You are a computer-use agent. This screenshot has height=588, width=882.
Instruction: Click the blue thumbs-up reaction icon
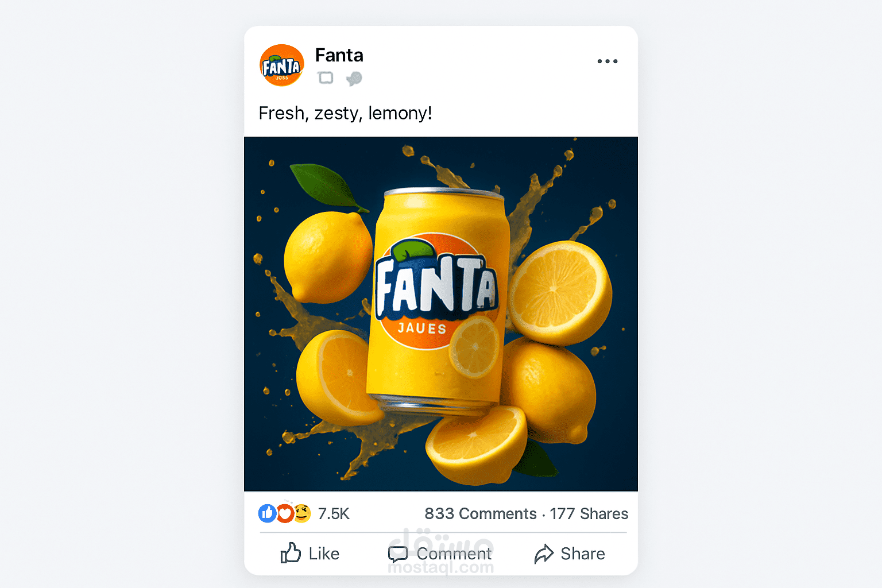[268, 514]
